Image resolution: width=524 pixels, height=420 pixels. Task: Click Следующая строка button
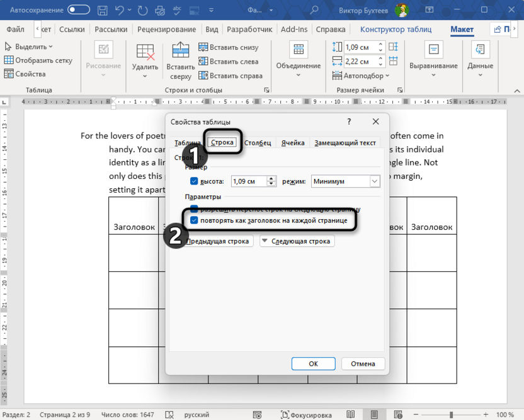pos(297,241)
